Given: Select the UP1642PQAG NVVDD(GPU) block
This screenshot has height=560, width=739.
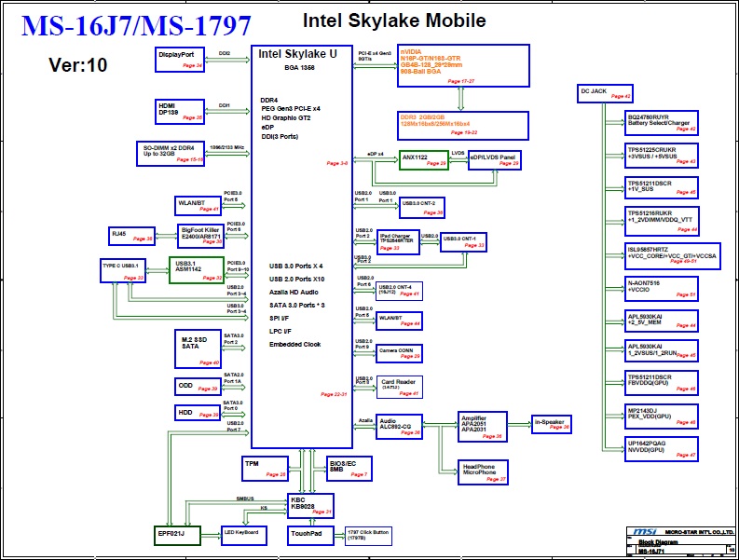Looking at the screenshot, I should 662,449.
